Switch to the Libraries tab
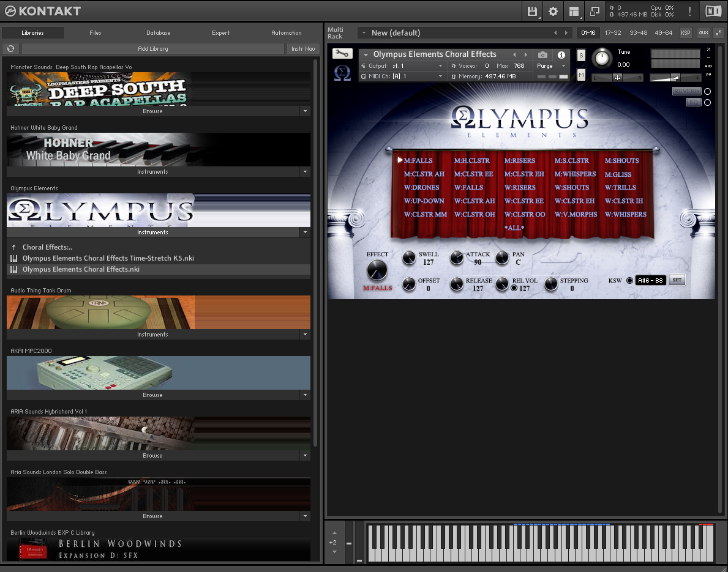Image resolution: width=728 pixels, height=572 pixels. point(32,33)
